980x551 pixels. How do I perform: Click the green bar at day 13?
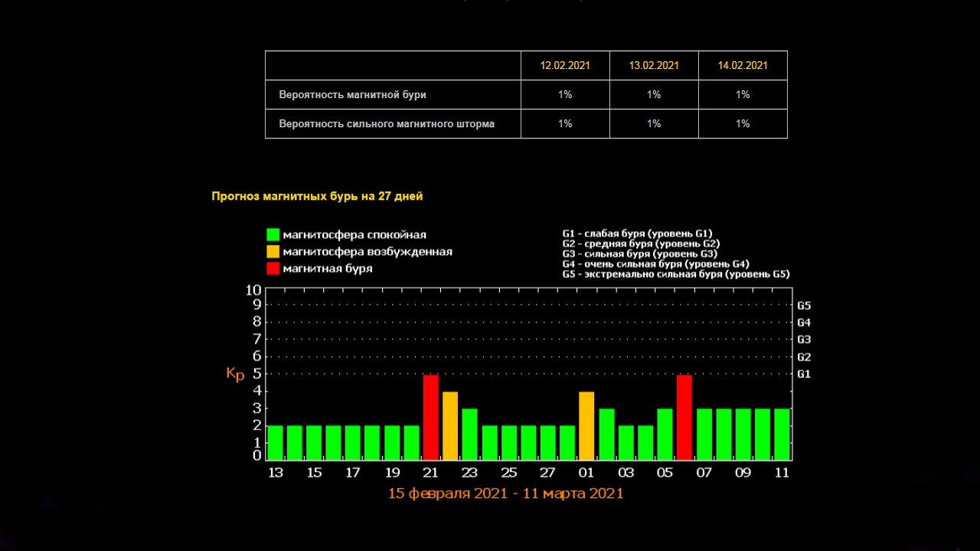275,442
